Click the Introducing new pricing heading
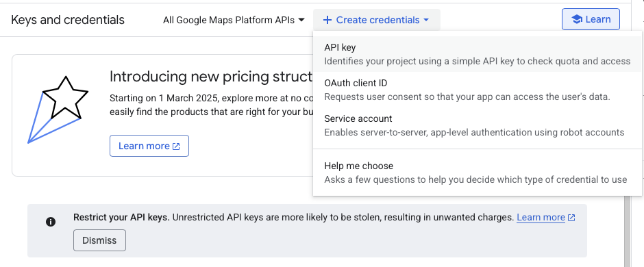Screen dimensions: 644x267 [x=211, y=76]
